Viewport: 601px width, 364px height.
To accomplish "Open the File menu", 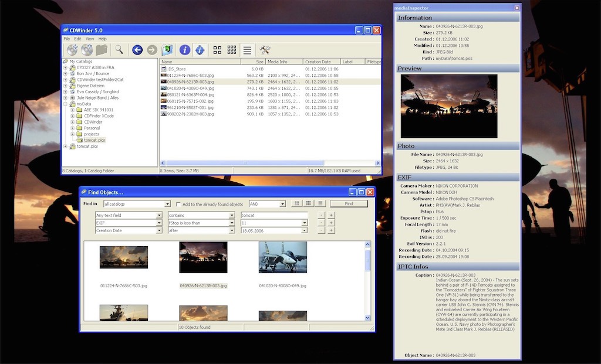I will 67,39.
